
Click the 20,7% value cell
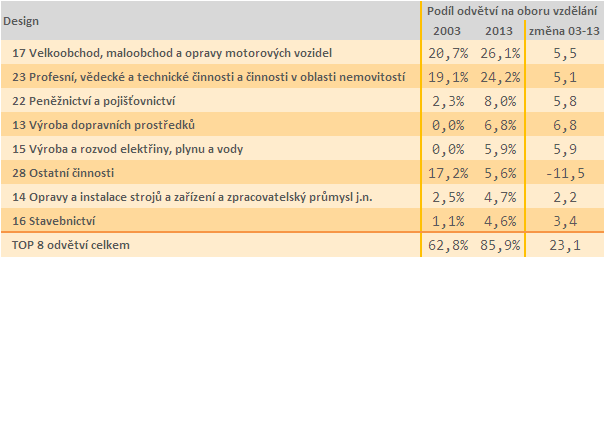pyautogui.click(x=448, y=53)
